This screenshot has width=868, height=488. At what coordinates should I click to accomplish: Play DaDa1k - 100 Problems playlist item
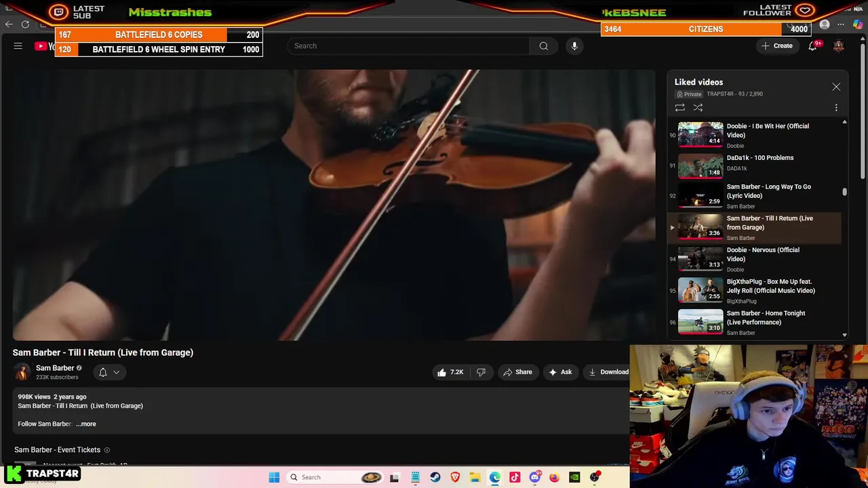pos(755,165)
